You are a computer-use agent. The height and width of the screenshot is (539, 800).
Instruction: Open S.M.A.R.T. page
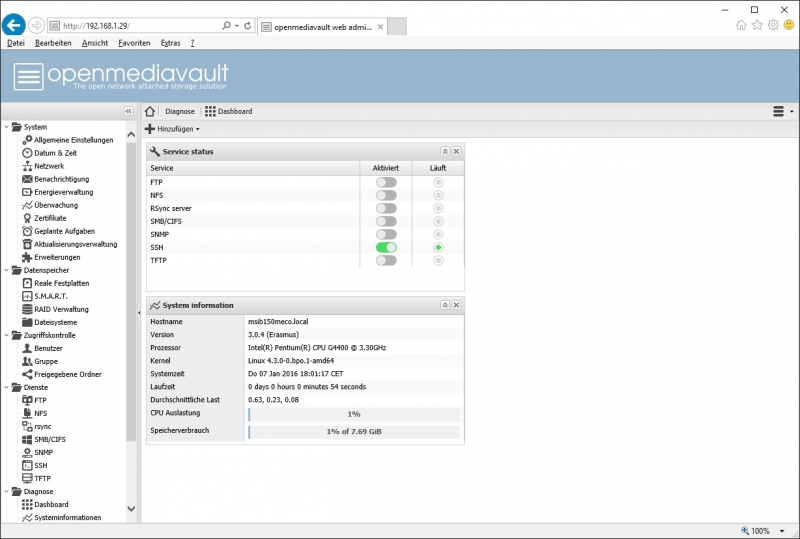[x=45, y=296]
